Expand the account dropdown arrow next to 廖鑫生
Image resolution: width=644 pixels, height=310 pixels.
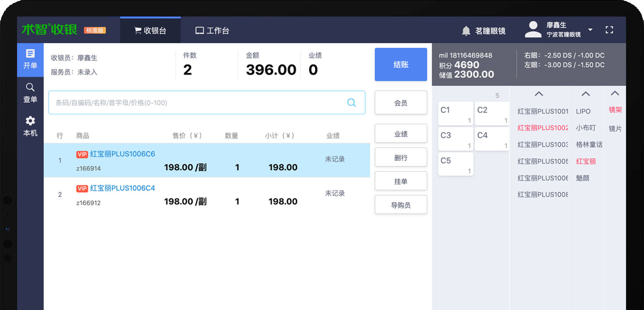click(591, 30)
